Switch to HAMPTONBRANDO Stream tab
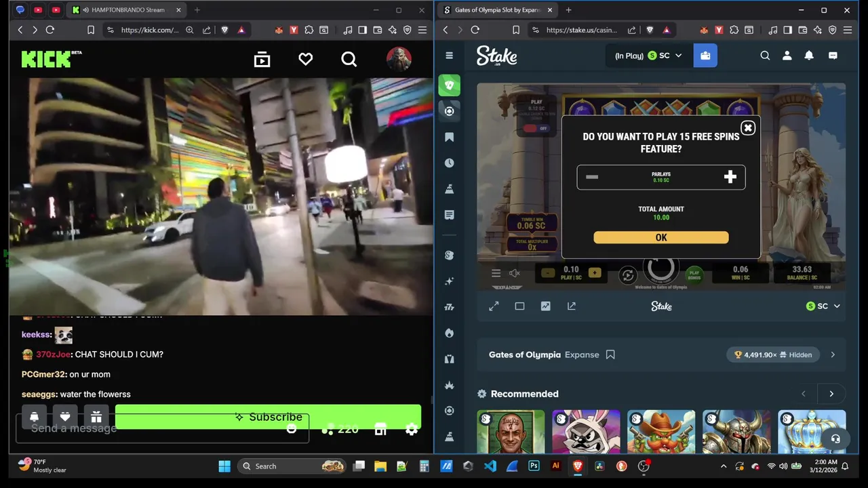Image resolution: width=868 pixels, height=488 pixels. 127,10
